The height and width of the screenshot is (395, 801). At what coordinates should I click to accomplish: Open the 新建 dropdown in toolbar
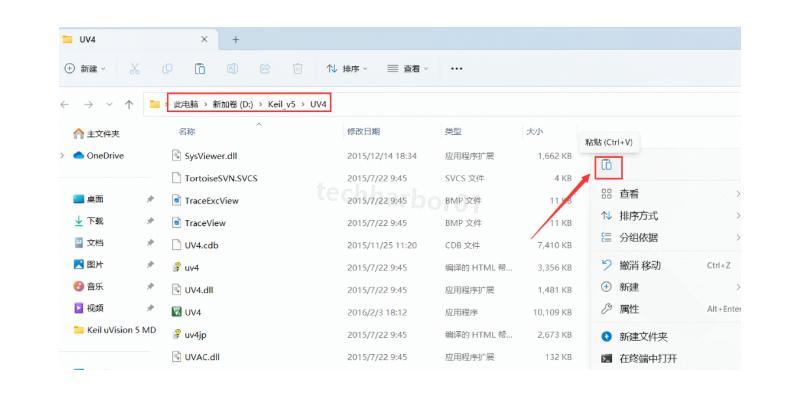(x=85, y=68)
